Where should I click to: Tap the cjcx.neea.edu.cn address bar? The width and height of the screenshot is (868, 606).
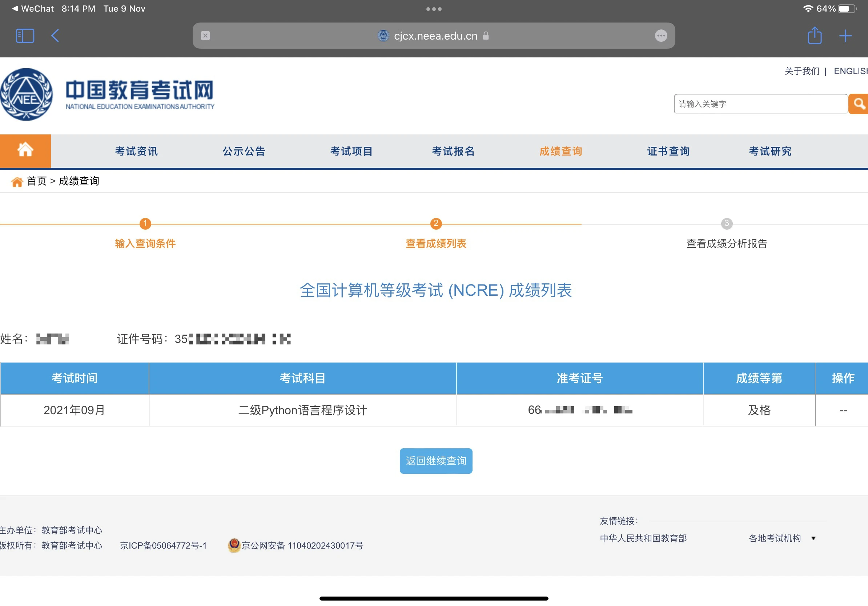point(435,36)
